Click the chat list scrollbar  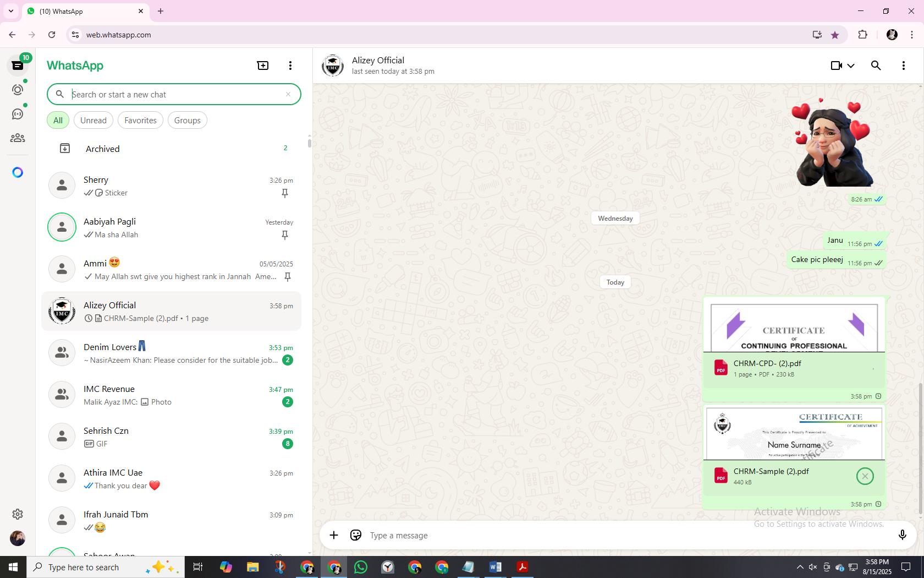pyautogui.click(x=310, y=143)
